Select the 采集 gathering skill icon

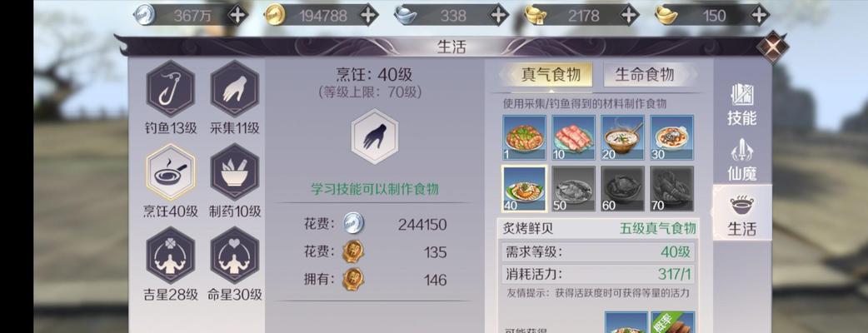pos(234,90)
